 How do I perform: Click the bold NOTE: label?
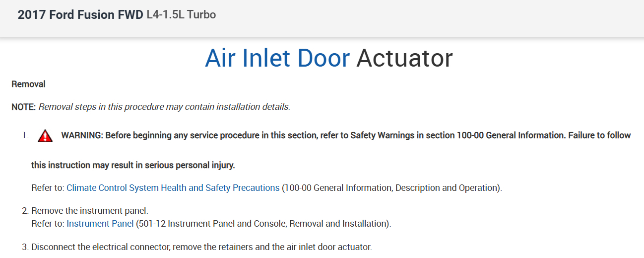(x=24, y=107)
